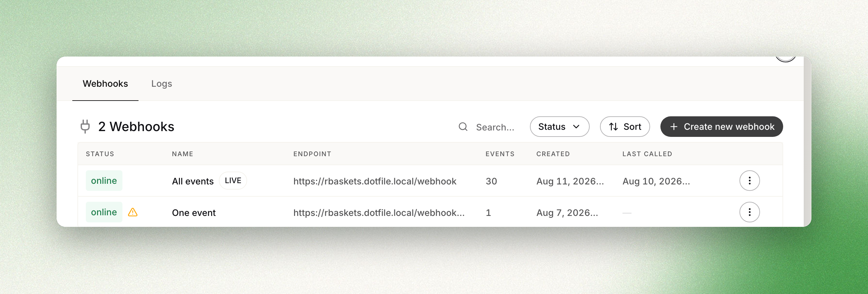The width and height of the screenshot is (868, 294).
Task: Create a new webhook
Action: pyautogui.click(x=721, y=127)
